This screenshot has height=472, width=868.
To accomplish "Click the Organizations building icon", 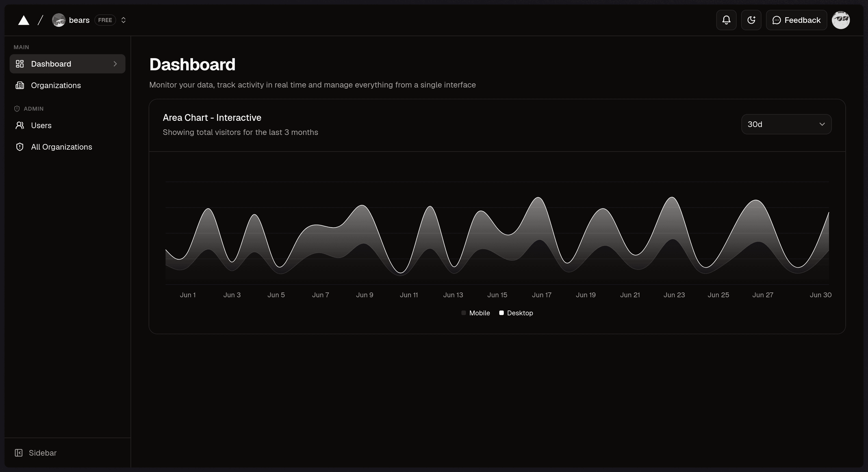I will tap(19, 86).
